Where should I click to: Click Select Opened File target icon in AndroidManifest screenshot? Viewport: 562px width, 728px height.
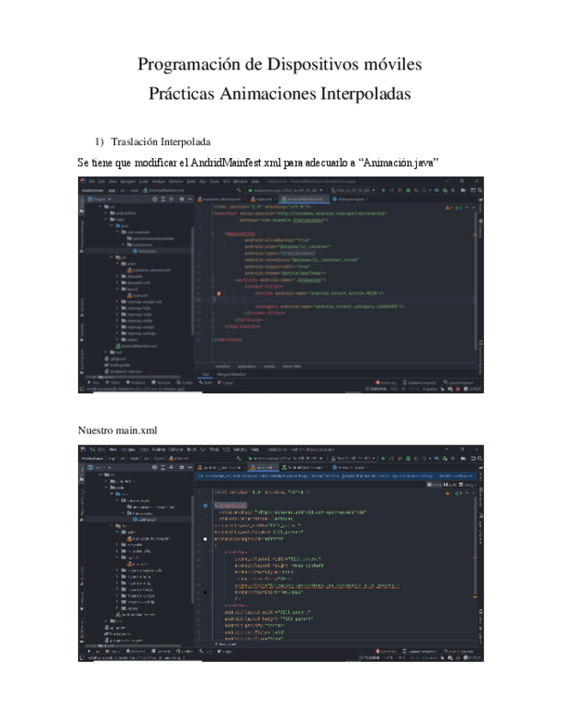(x=154, y=198)
